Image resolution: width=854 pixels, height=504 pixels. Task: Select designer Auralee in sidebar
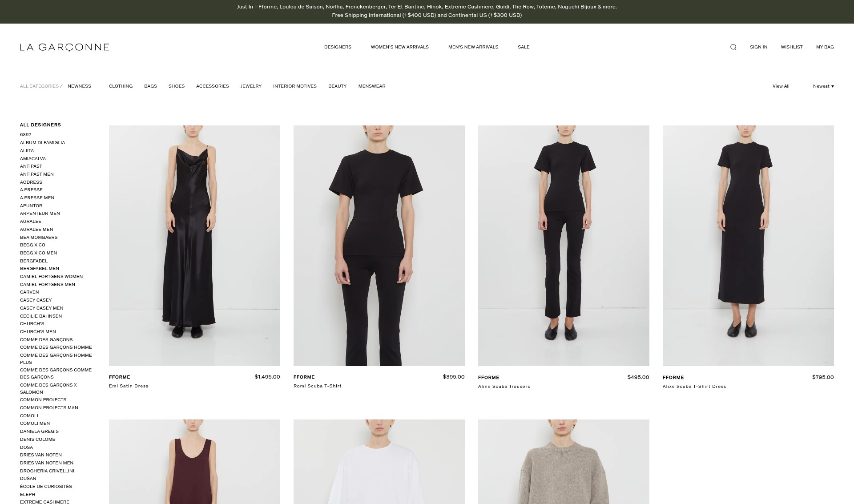point(30,222)
